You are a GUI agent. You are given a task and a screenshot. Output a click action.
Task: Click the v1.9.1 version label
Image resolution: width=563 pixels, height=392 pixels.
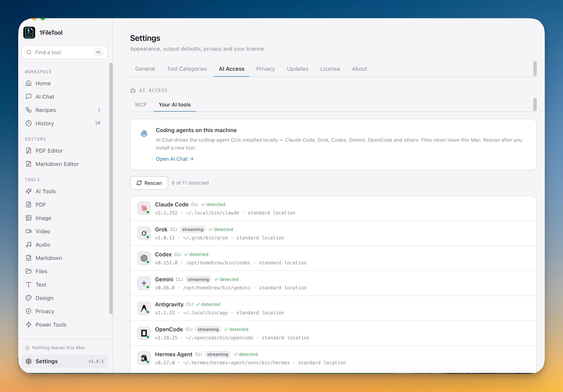pos(96,361)
